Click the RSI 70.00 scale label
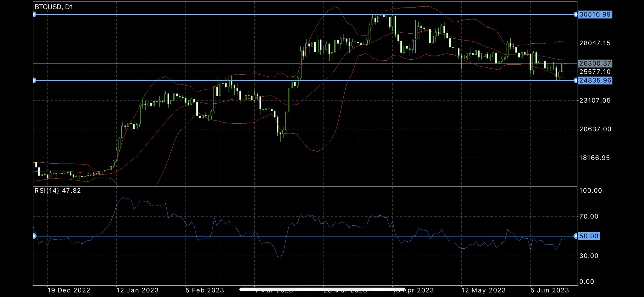644x297 pixels. (x=589, y=216)
